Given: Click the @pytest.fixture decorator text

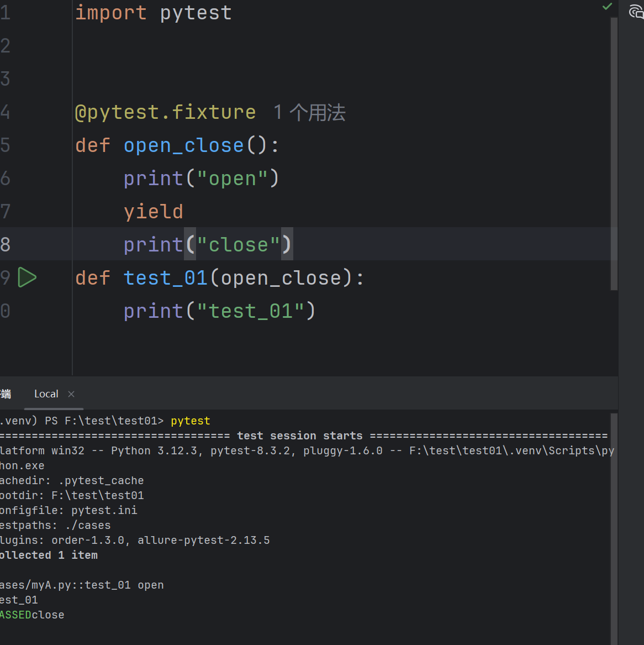Looking at the screenshot, I should [165, 112].
